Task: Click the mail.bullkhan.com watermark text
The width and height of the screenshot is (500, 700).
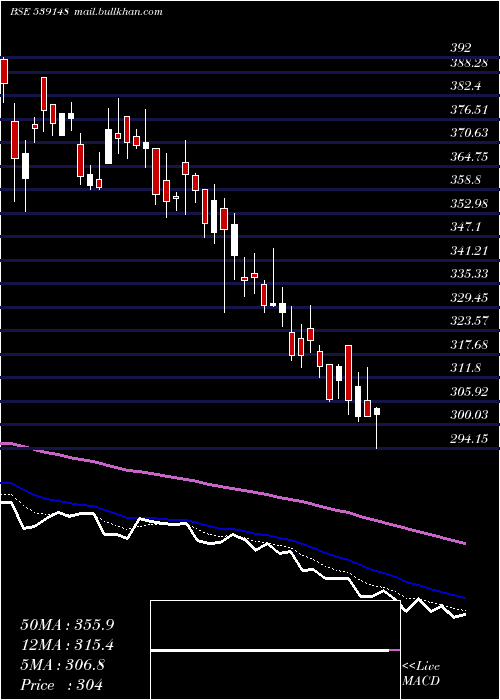Action: click(117, 12)
